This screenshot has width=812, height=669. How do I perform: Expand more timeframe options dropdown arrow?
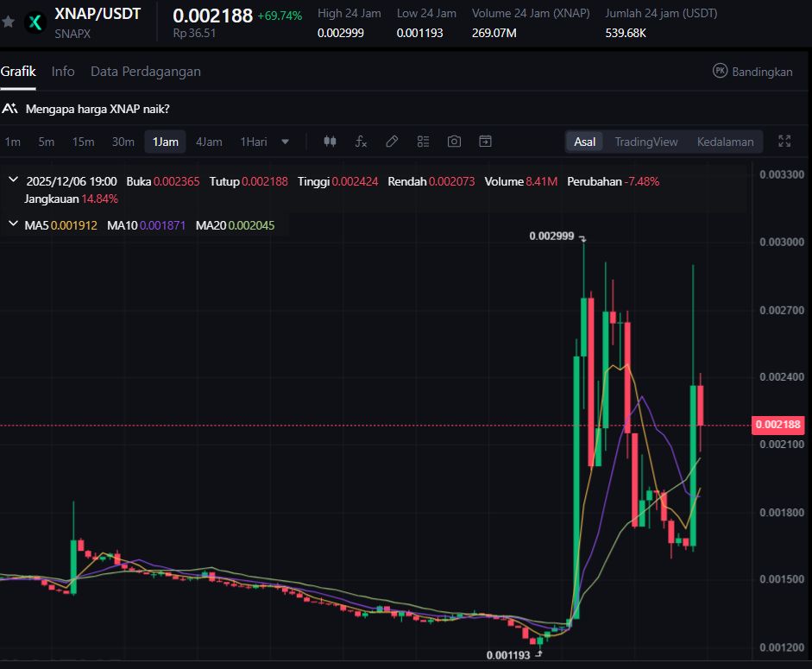286,142
